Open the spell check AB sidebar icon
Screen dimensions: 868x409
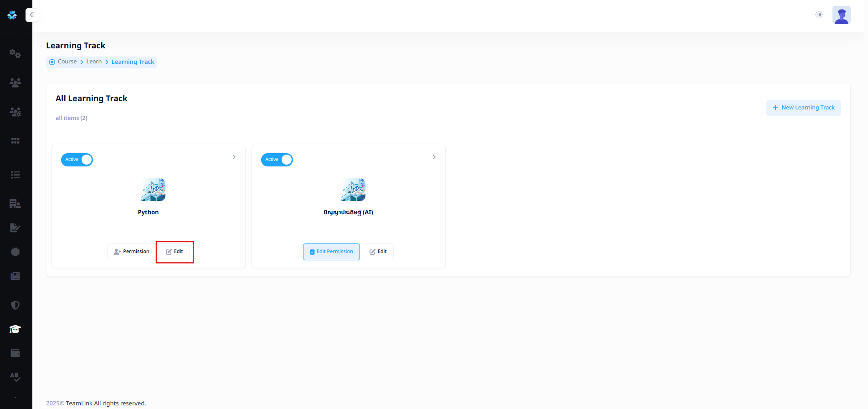(15, 377)
